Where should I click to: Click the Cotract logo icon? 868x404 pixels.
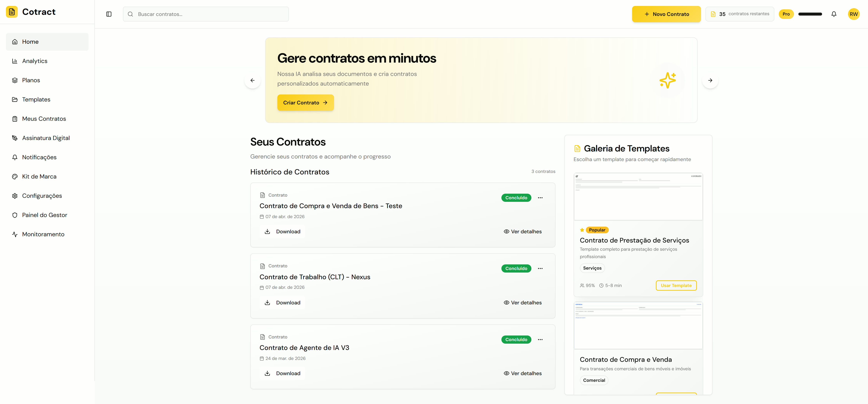point(12,12)
